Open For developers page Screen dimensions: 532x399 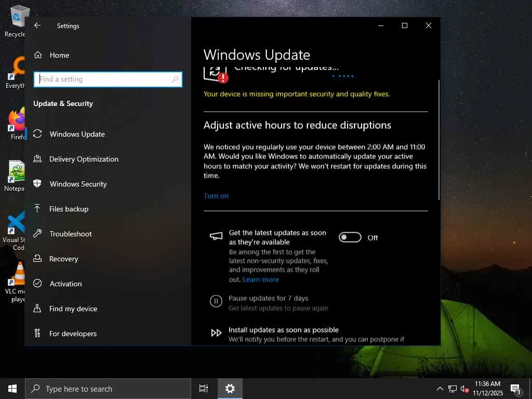[x=73, y=334]
